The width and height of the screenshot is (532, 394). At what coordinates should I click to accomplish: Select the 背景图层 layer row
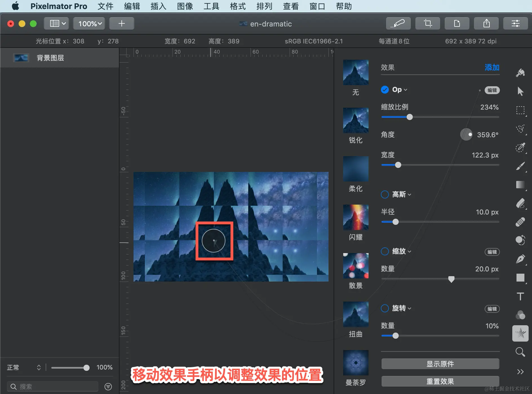[x=59, y=58]
